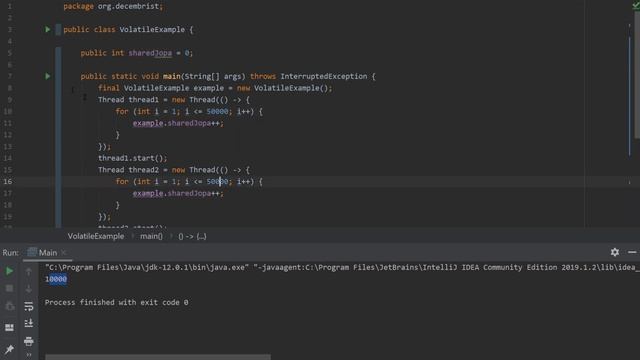
Task: Click the lambda () -> {...} breadcrumb
Action: coord(192,236)
